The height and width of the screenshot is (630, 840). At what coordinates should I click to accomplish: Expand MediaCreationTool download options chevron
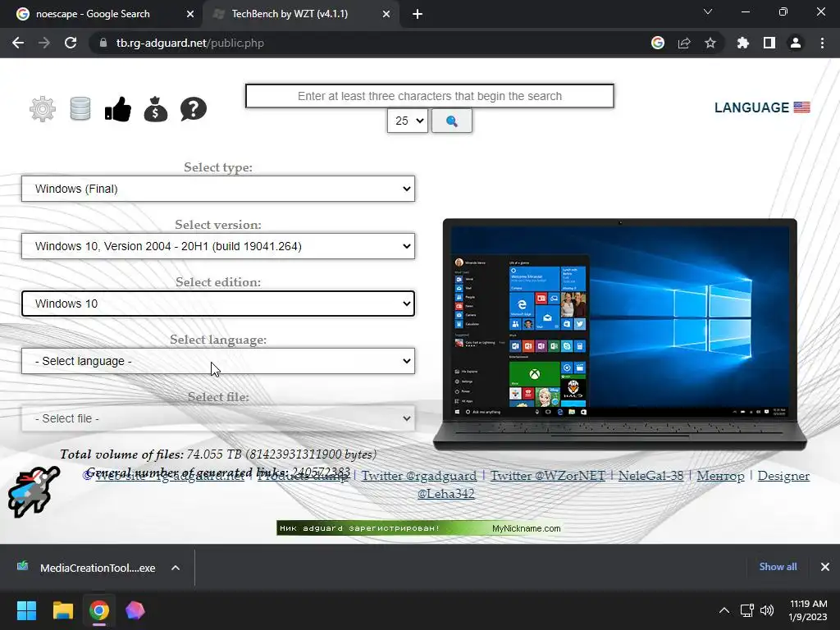point(176,568)
